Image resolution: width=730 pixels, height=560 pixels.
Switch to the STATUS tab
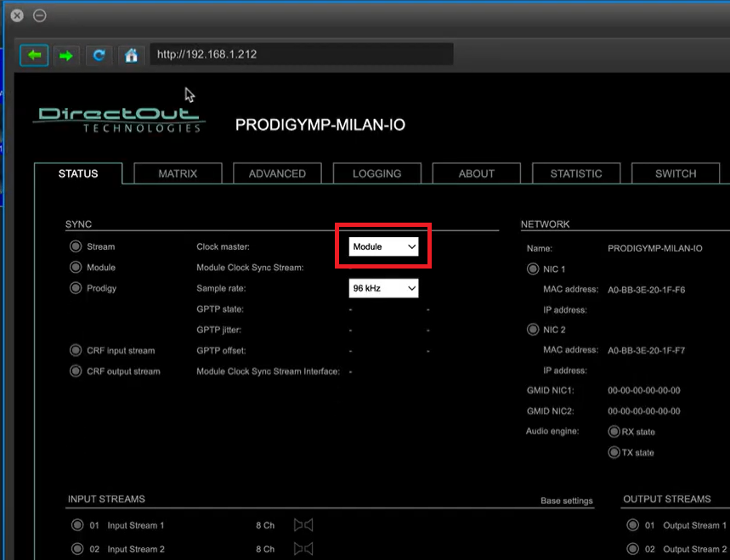coord(78,173)
